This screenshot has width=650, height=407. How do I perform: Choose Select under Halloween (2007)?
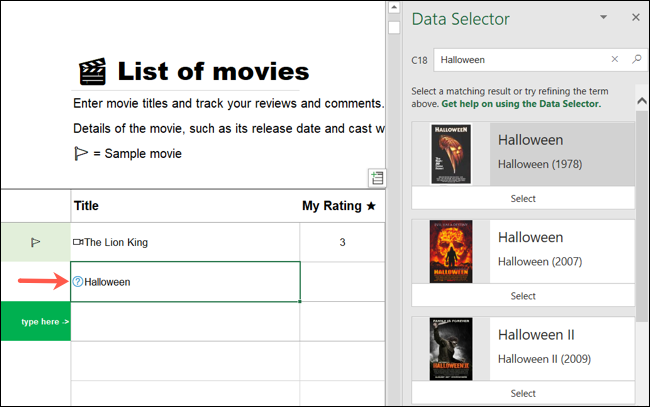coord(523,296)
